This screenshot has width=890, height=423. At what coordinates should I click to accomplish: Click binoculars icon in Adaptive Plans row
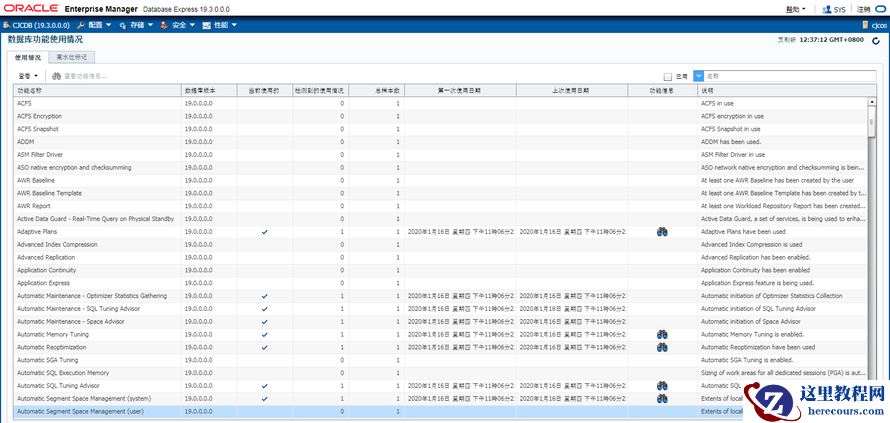(x=662, y=231)
